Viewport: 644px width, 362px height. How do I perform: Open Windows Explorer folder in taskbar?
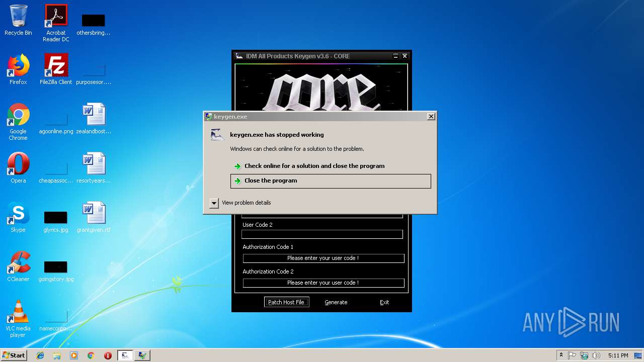click(57, 355)
